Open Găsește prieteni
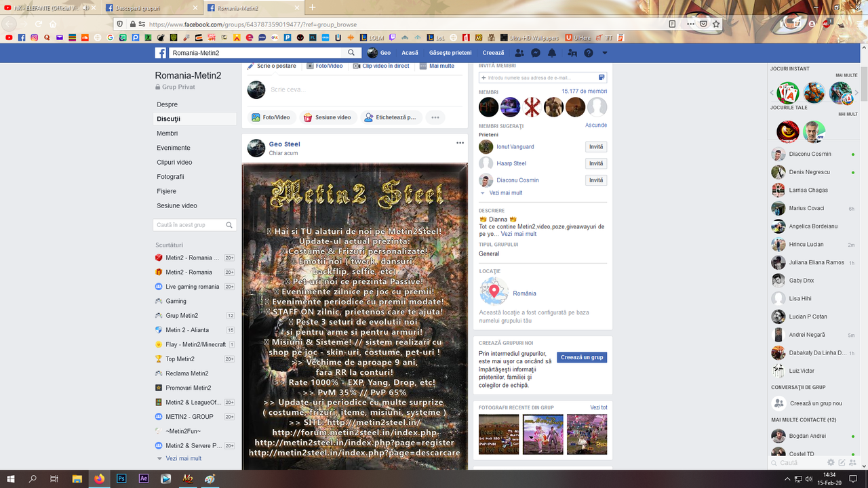Screen dimensions: 868x488 click(450, 53)
